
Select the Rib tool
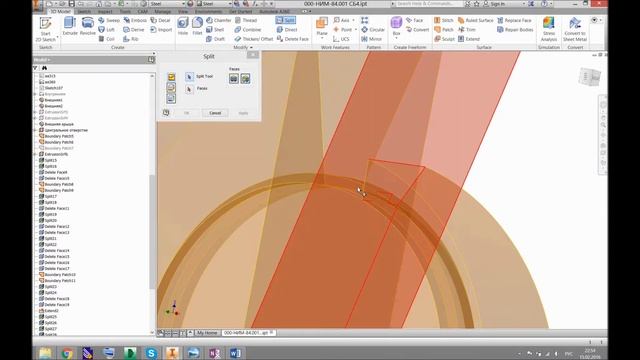coord(131,39)
